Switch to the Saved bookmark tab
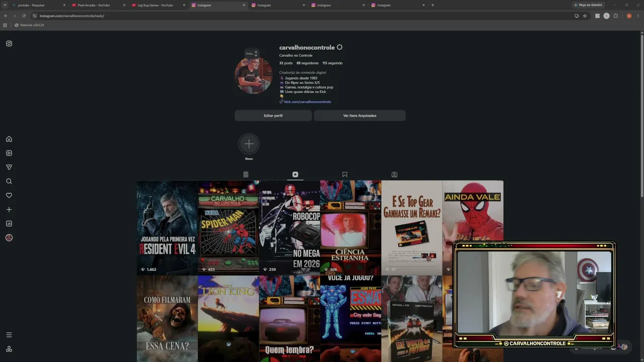 (345, 174)
